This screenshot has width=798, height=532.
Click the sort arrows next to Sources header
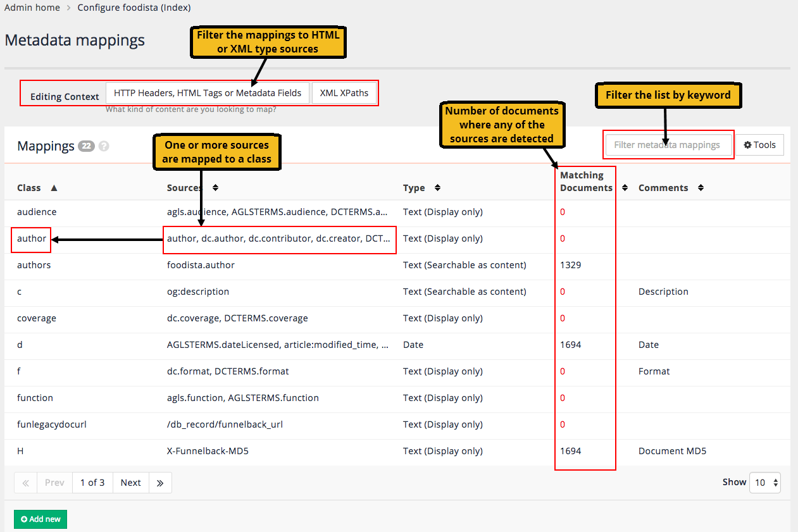coord(216,187)
